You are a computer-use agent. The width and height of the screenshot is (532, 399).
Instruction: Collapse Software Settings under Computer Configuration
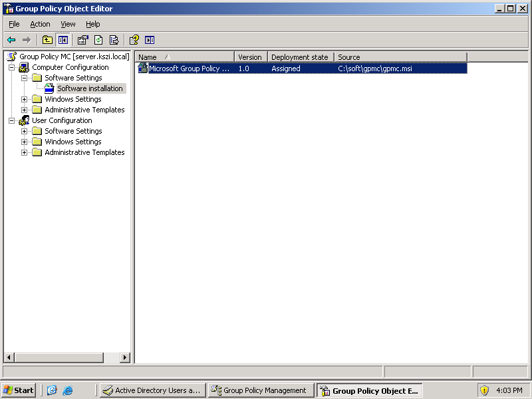tap(24, 78)
